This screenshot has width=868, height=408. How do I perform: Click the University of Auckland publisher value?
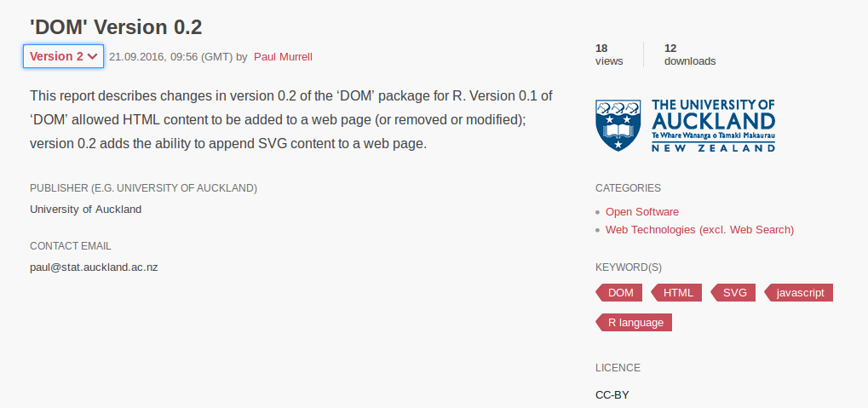click(86, 210)
